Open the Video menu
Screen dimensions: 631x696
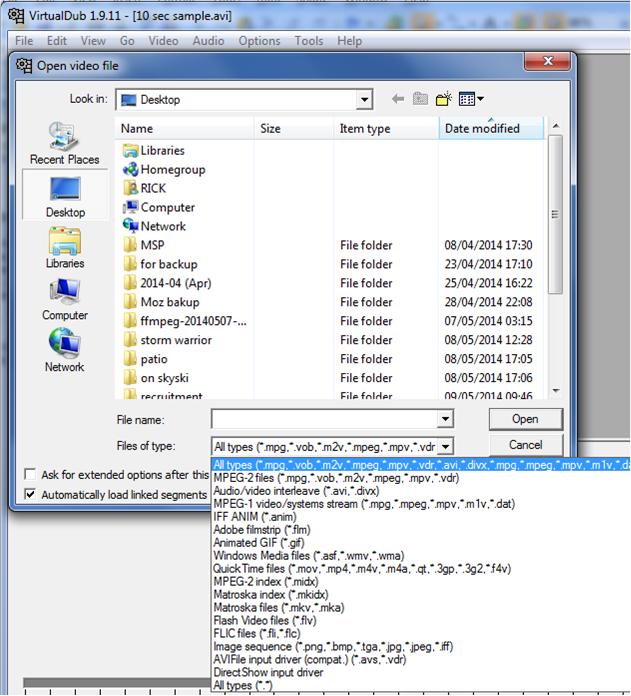pos(163,41)
